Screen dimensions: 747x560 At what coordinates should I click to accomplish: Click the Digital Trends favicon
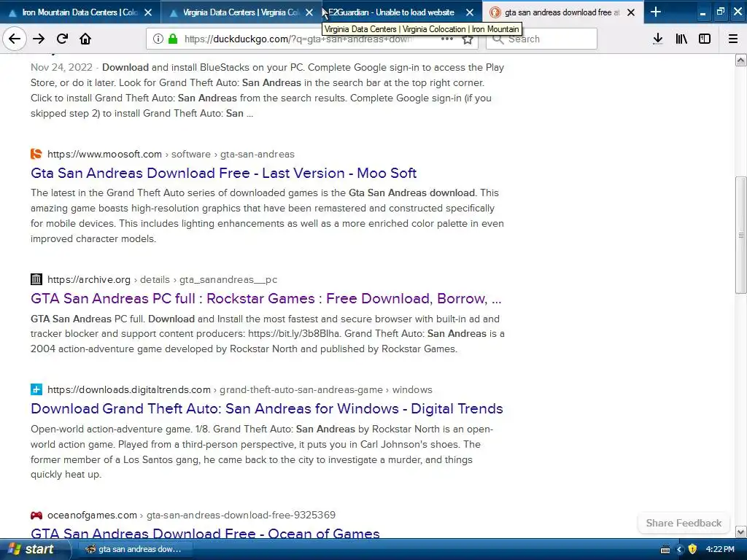point(36,389)
